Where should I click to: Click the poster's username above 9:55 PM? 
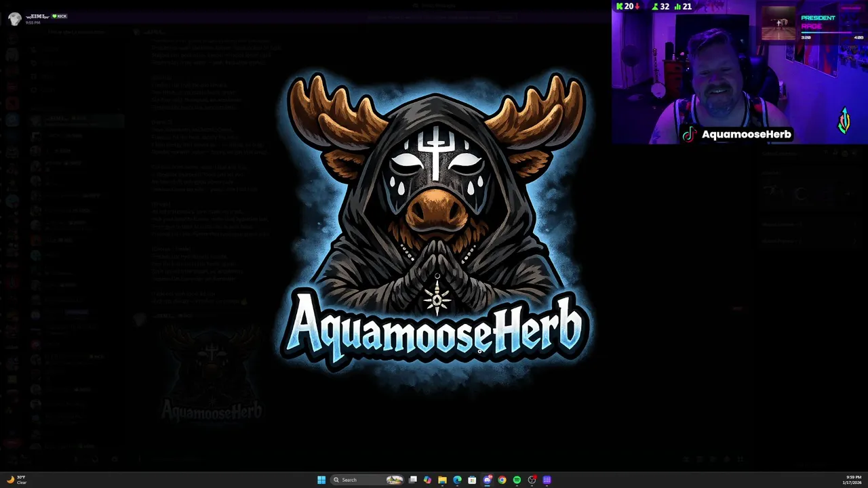37,16
